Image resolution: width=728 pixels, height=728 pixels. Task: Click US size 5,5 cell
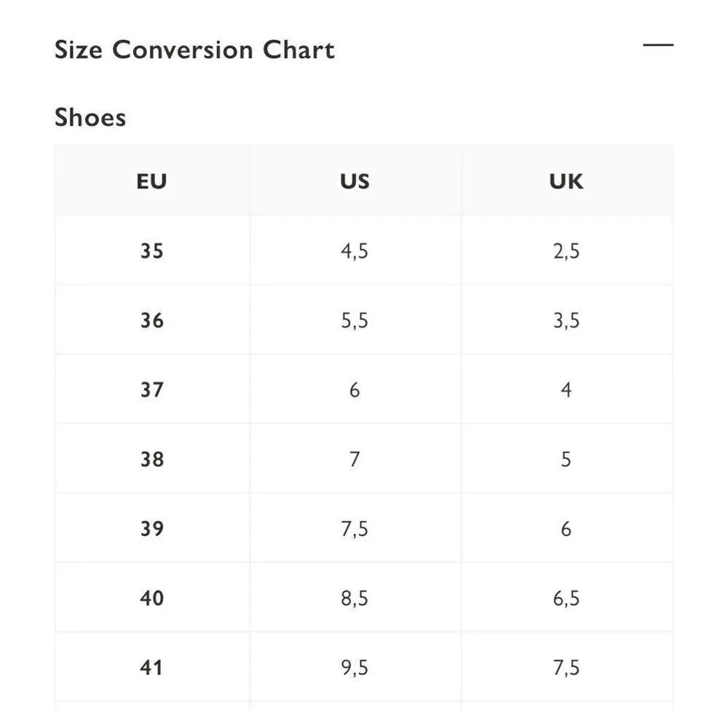pyautogui.click(x=355, y=320)
